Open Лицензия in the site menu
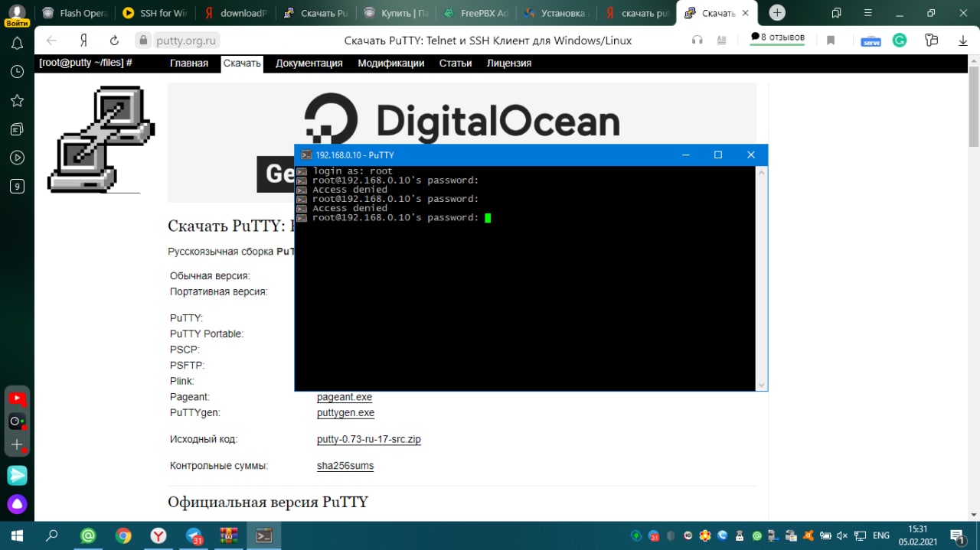Screen dimensions: 980x550 (x=509, y=63)
